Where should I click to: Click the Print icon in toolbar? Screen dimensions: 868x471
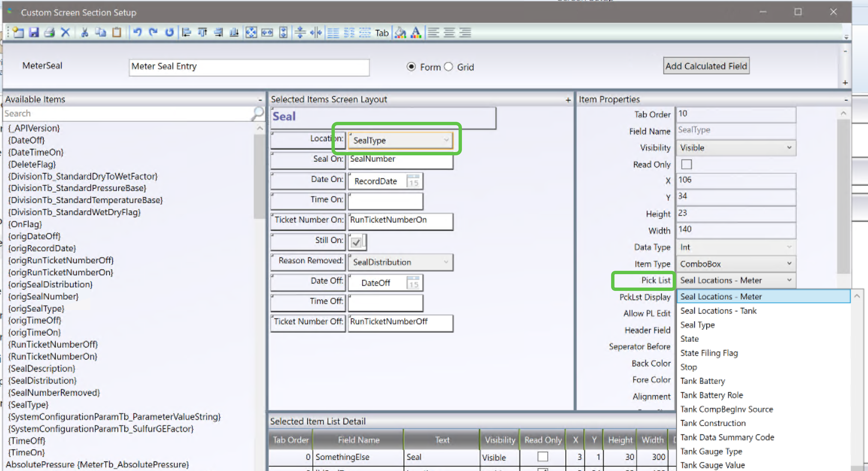(50, 32)
